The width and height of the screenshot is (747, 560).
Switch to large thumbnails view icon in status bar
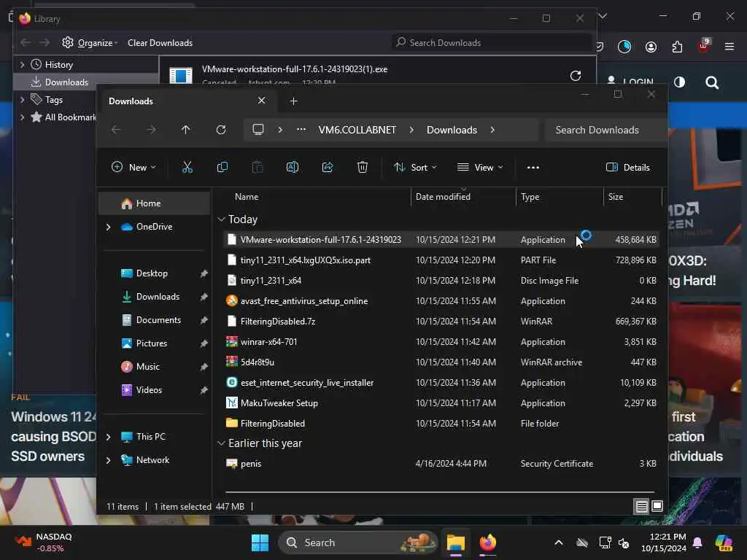coord(657,506)
